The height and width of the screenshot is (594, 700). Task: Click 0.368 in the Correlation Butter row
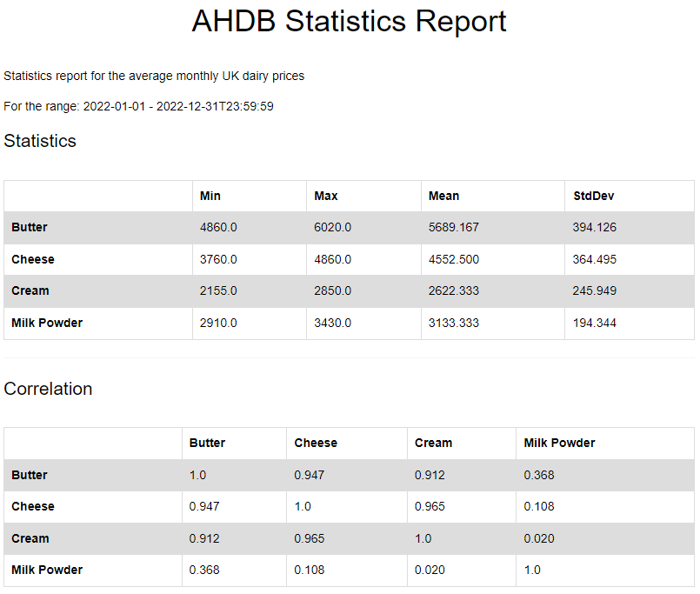(x=539, y=475)
